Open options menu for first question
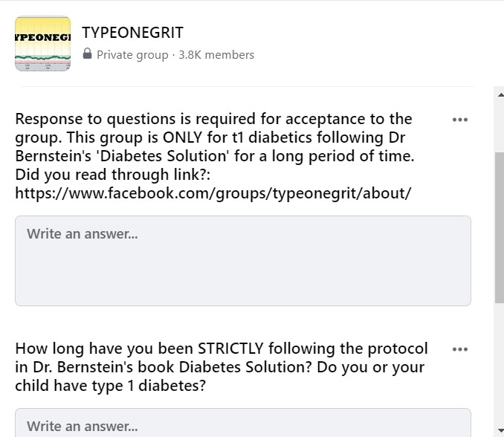504x437 pixels. pyautogui.click(x=460, y=120)
